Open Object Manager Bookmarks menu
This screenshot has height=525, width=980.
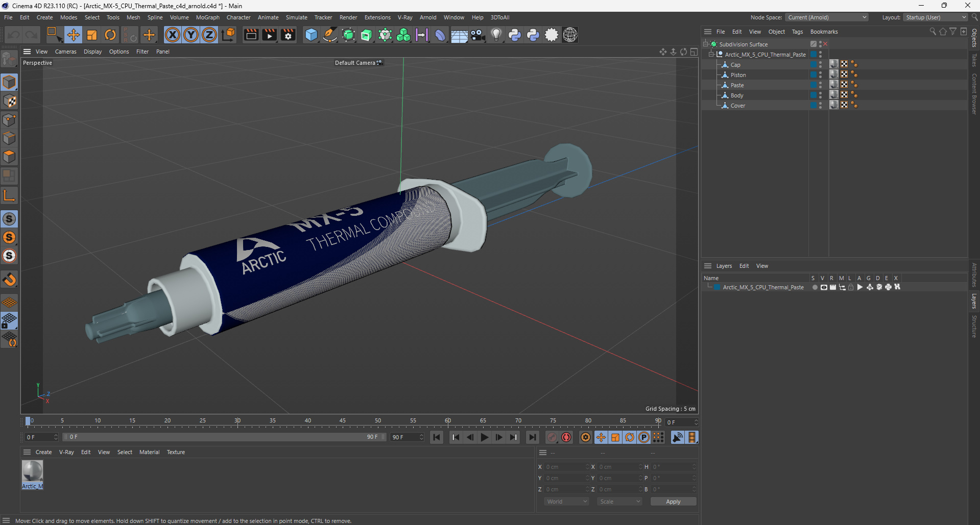click(x=824, y=32)
